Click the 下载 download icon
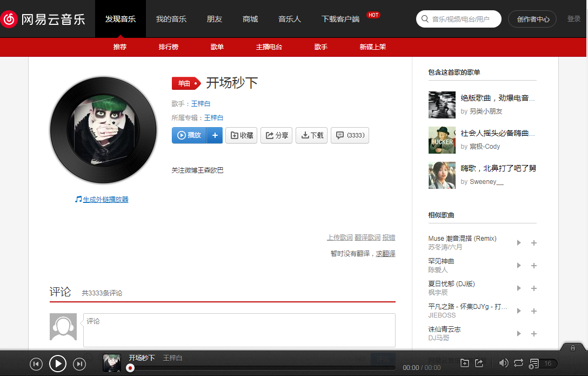Image resolution: width=588 pixels, height=376 pixels. [x=304, y=135]
